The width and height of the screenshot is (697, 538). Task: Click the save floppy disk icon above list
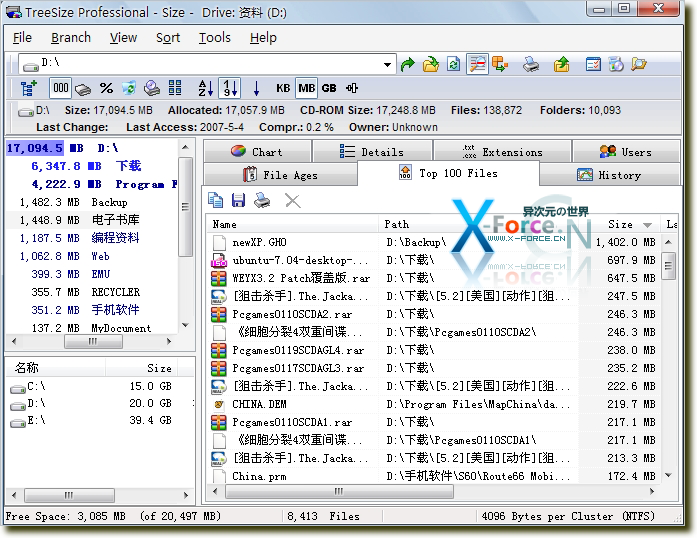238,201
